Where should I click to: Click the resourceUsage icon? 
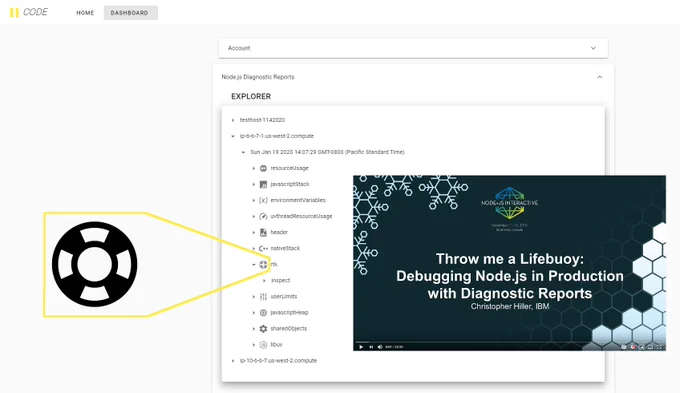pos(263,168)
